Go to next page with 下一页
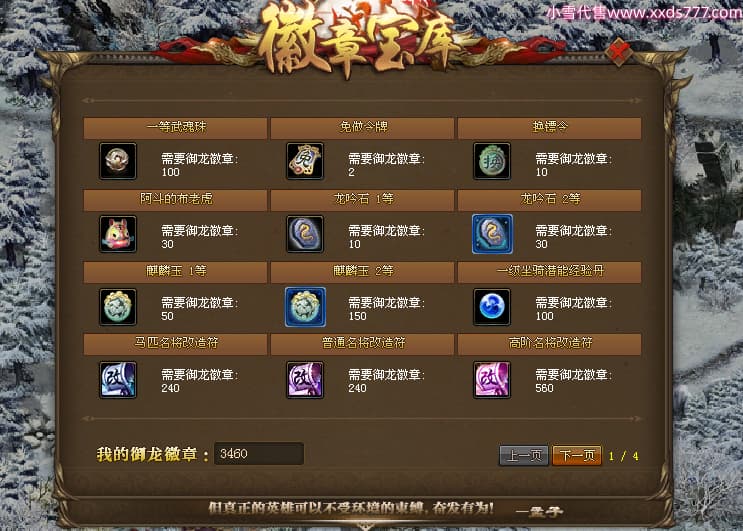Viewport: 743px width, 531px height. click(x=577, y=456)
